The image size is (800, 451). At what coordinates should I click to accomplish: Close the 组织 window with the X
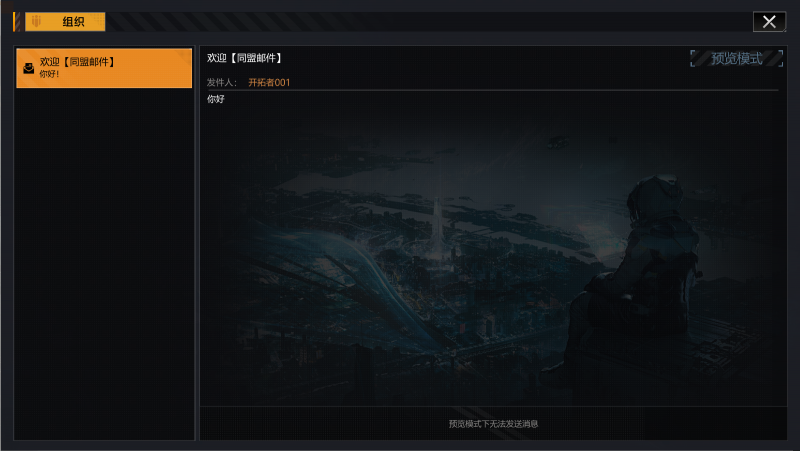(x=769, y=21)
